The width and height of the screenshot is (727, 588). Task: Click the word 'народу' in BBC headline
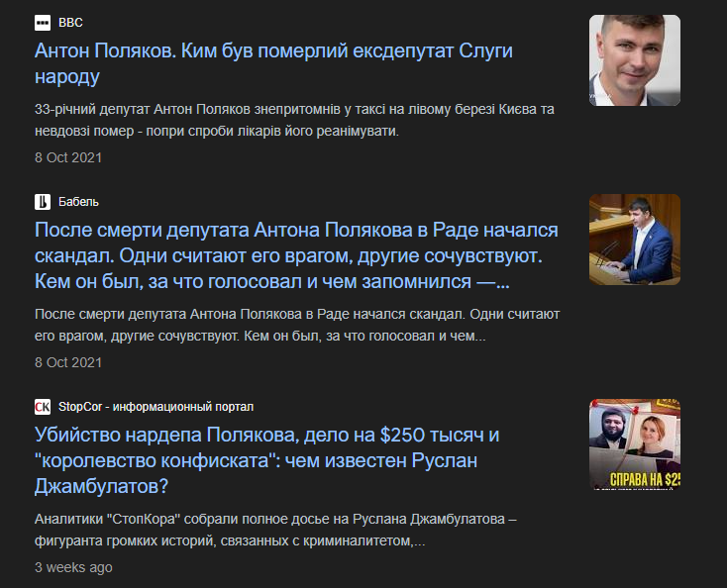[67, 77]
